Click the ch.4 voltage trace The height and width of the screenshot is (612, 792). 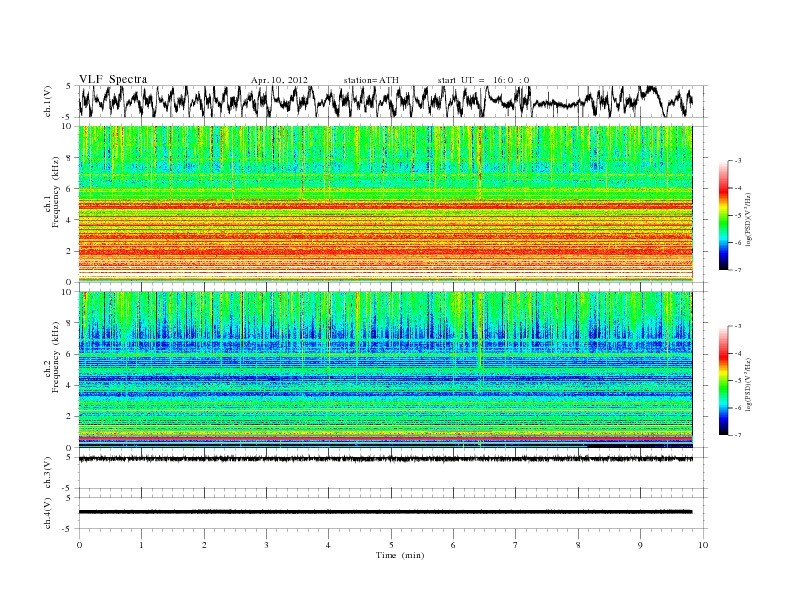click(x=386, y=512)
